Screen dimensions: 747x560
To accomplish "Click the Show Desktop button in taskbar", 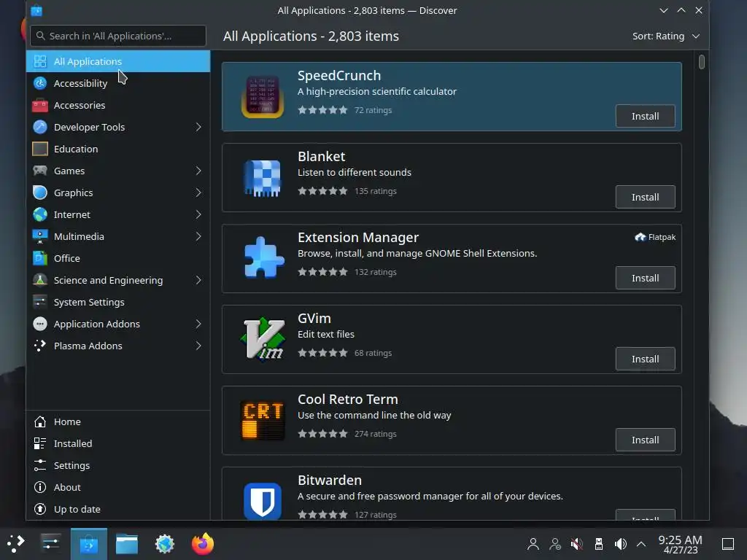I will 728,544.
